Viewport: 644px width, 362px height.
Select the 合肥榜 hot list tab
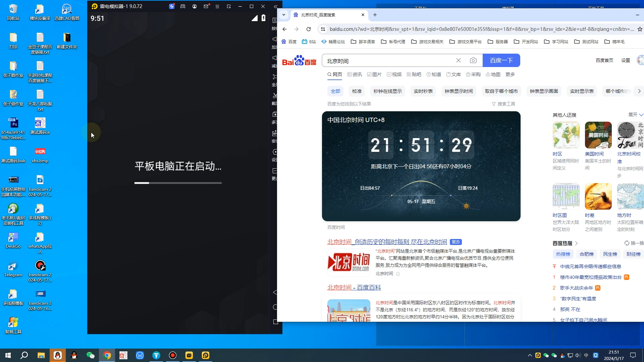(587, 254)
